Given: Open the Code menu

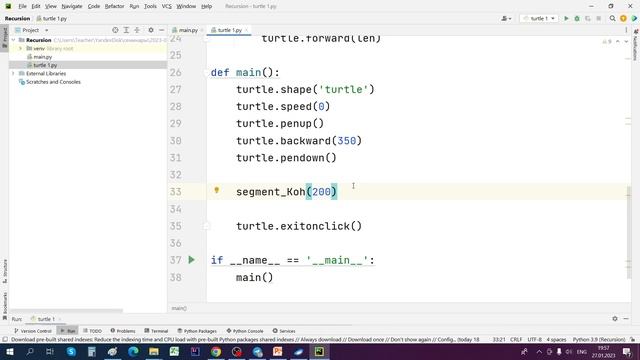Looking at the screenshot, I should [x=94, y=6].
